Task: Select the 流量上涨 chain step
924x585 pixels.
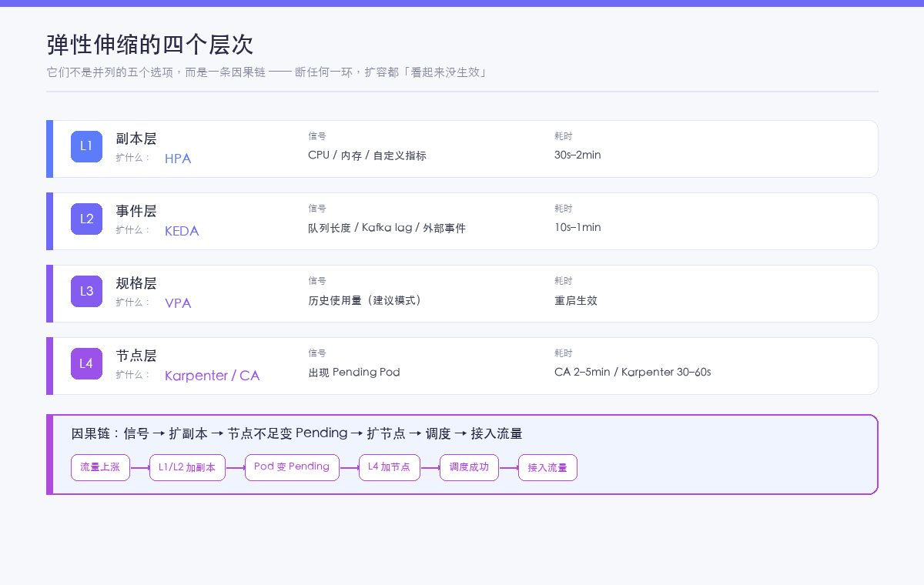Action: tap(100, 467)
